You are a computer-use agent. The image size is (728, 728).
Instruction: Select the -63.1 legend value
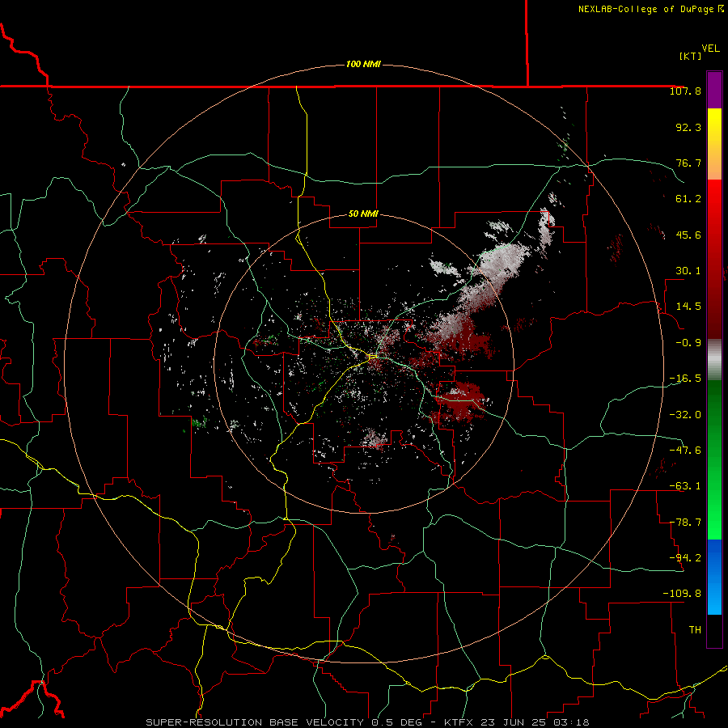pyautogui.click(x=685, y=486)
